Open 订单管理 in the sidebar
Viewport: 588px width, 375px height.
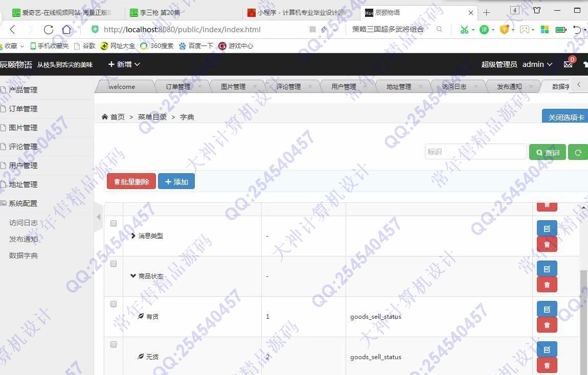(23, 109)
